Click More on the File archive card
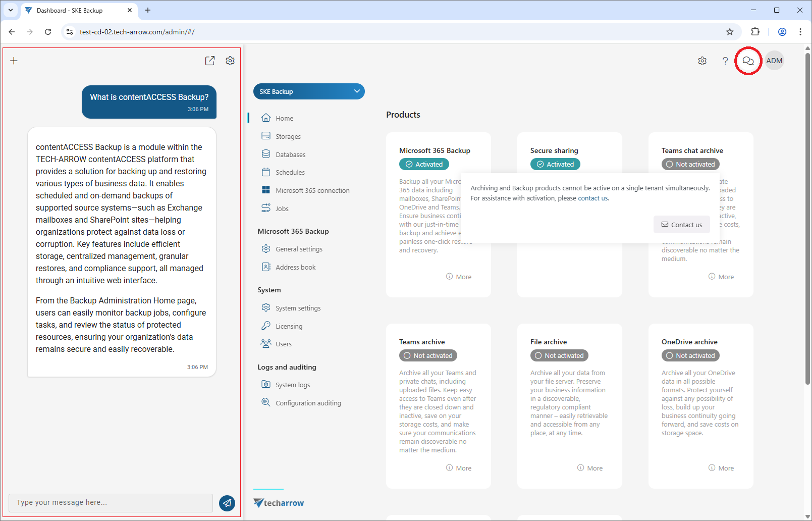 (x=590, y=468)
